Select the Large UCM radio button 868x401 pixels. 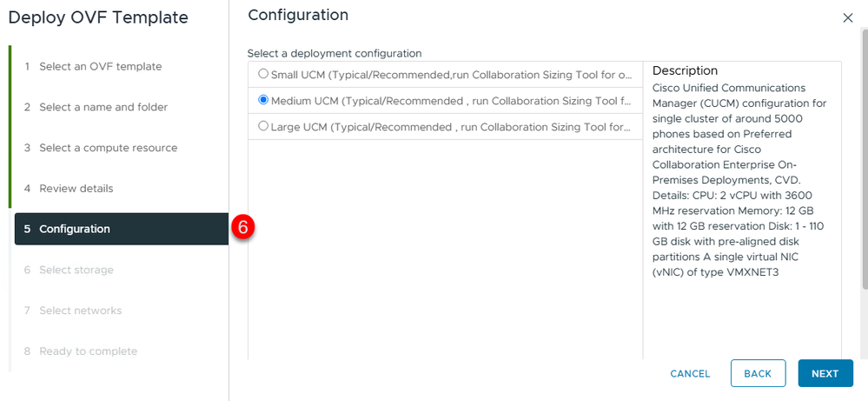pyautogui.click(x=263, y=126)
